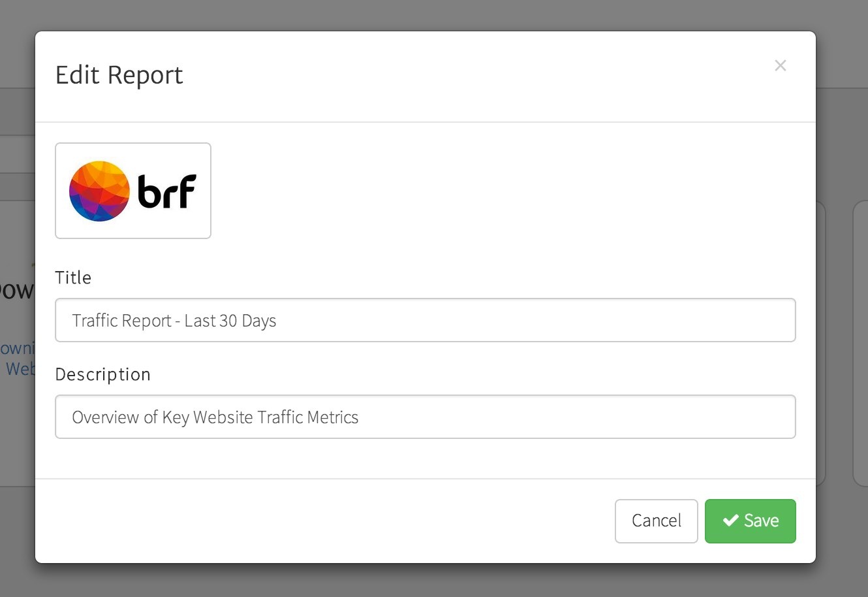Click the 'Overview of Key Website Traffic Metrics' text
The height and width of the screenshot is (597, 868).
coord(215,417)
